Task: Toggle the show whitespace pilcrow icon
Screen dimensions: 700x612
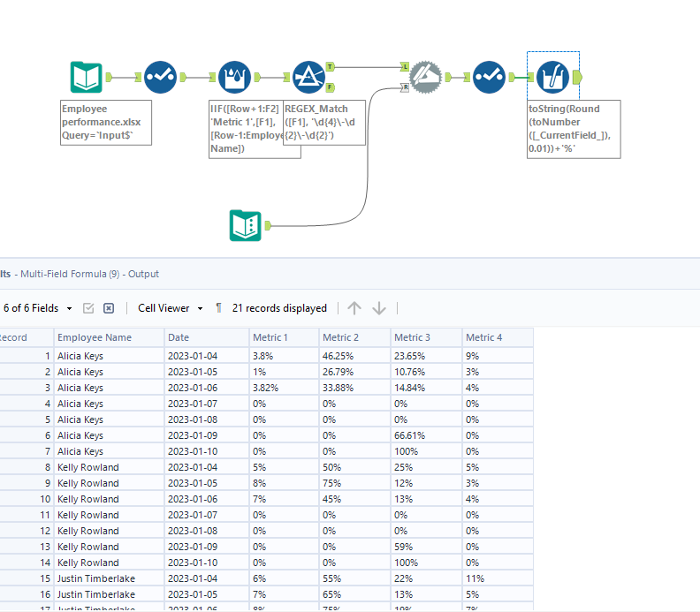Action: pyautogui.click(x=218, y=308)
